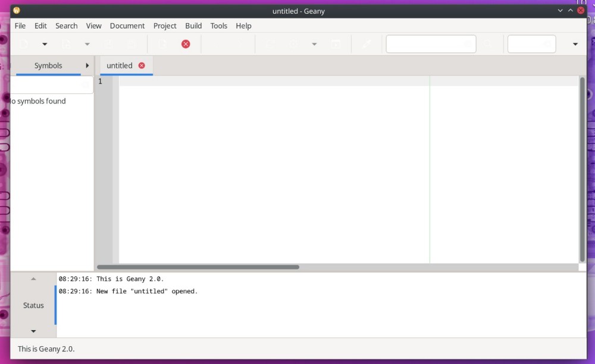This screenshot has height=364, width=595.
Task: Open the Edit menu
Action: [x=40, y=26]
